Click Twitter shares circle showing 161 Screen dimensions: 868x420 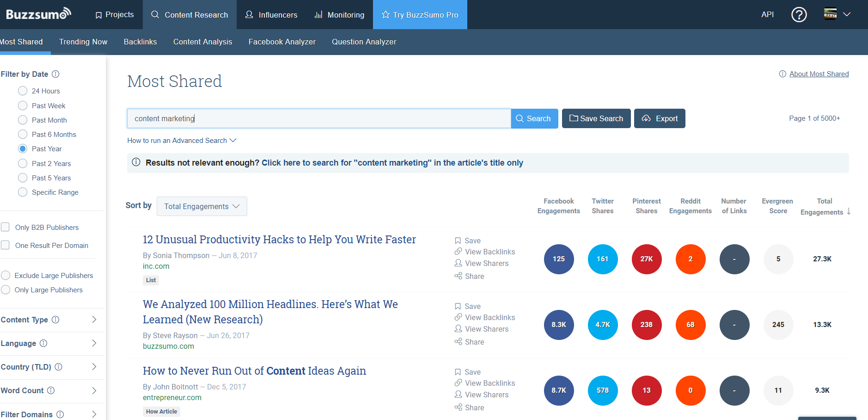(603, 259)
